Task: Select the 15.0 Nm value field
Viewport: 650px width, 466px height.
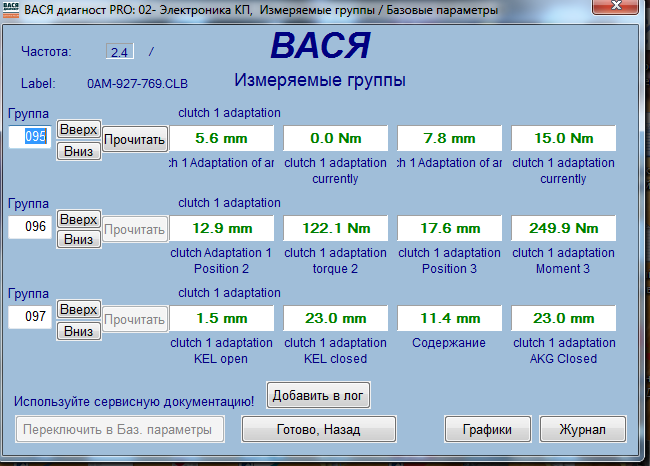Action: pyautogui.click(x=564, y=138)
